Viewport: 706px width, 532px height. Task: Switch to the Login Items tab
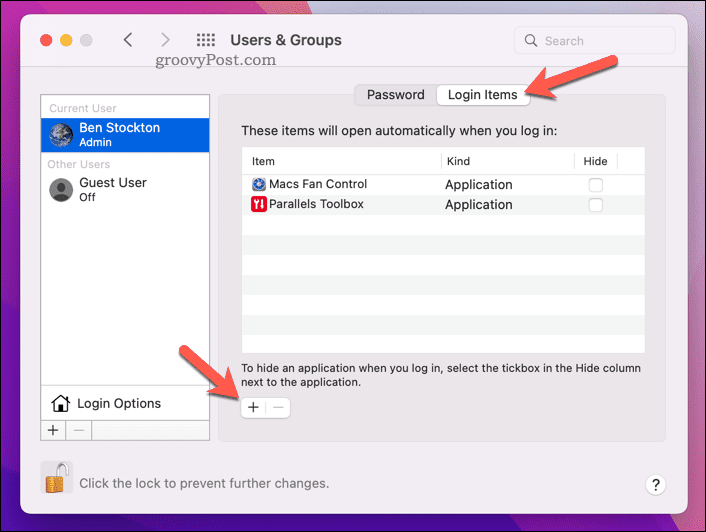point(483,95)
